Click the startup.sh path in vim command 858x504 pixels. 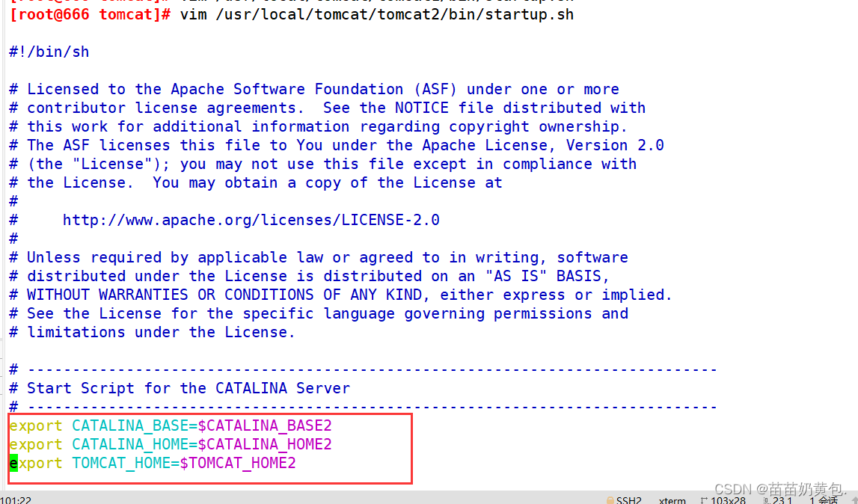(x=394, y=14)
